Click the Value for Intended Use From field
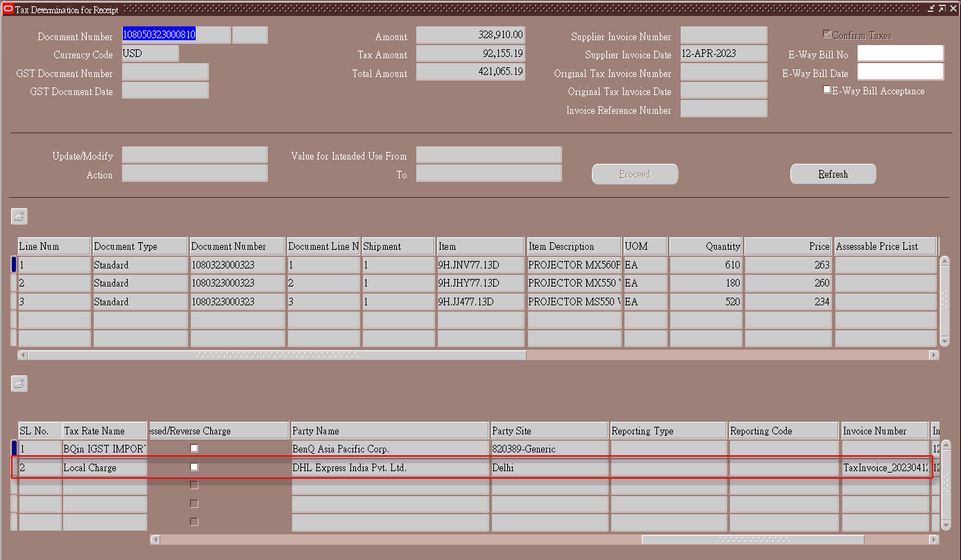 (488, 155)
